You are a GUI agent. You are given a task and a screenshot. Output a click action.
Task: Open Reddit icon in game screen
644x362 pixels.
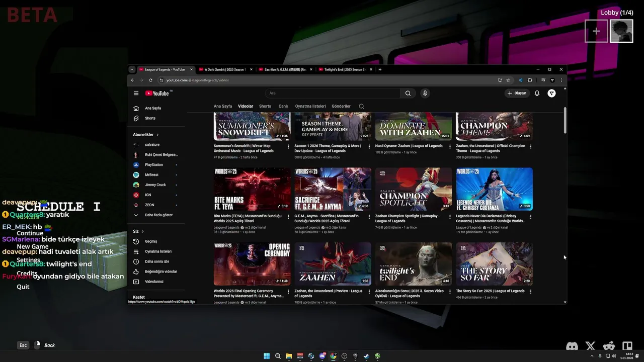coord(609,346)
